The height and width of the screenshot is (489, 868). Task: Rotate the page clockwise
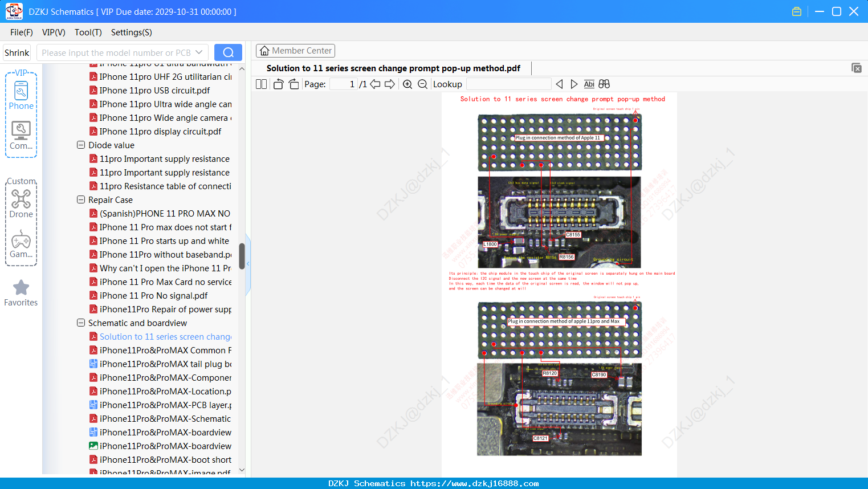[294, 84]
